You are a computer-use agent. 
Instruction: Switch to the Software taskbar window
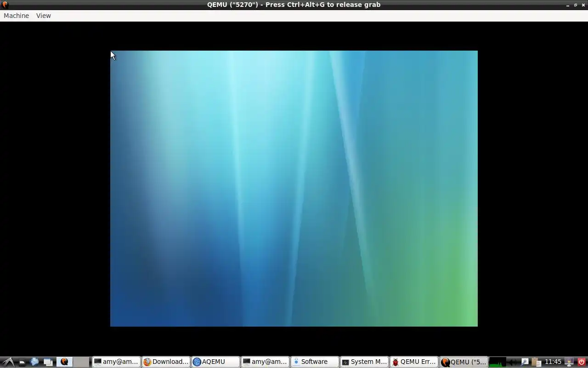pos(315,362)
